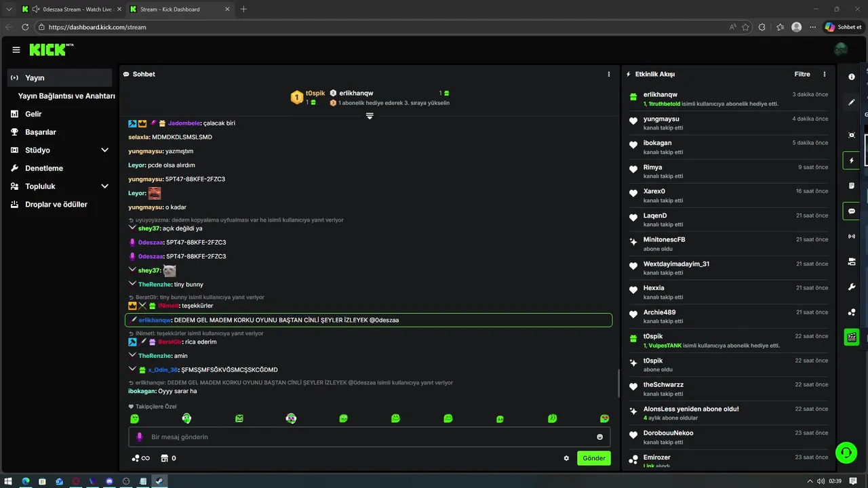This screenshot has width=868, height=488.
Task: Open Denetleme in the left sidebar
Action: [44, 168]
